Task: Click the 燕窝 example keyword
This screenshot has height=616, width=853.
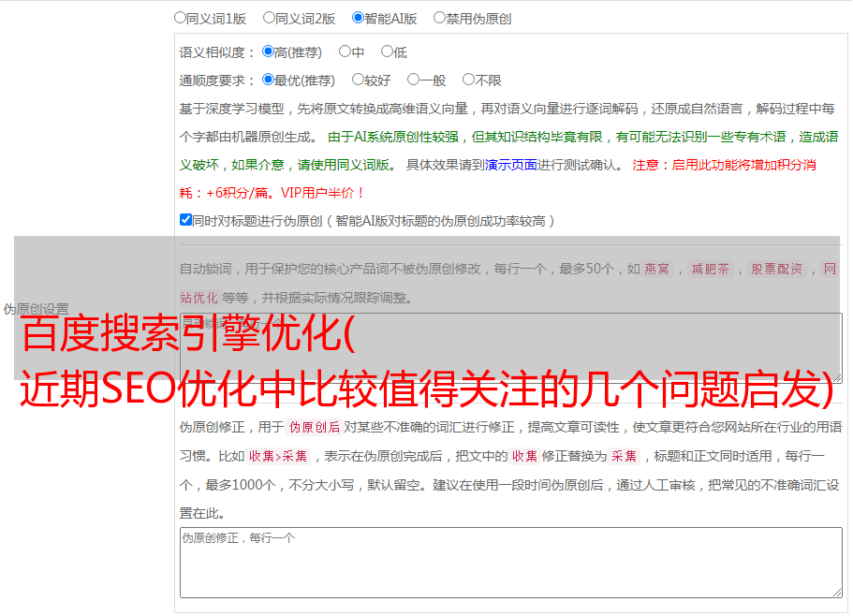Action: (x=656, y=269)
